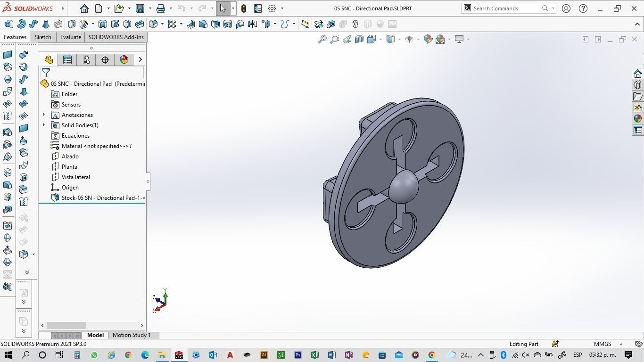Click the Print icon
This screenshot has width=644, height=362.
pyautogui.click(x=160, y=8)
